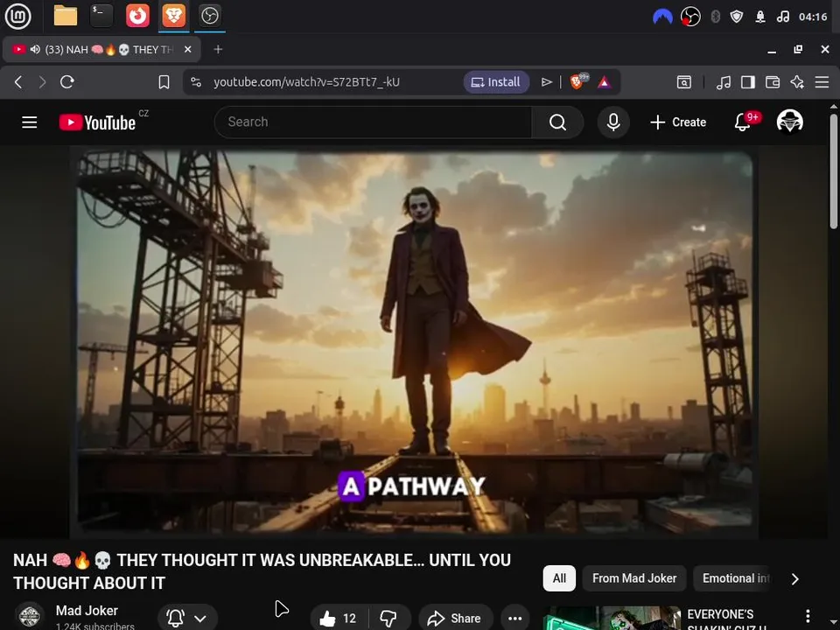
Task: Open the YouTube notifications bell
Action: [x=743, y=122]
